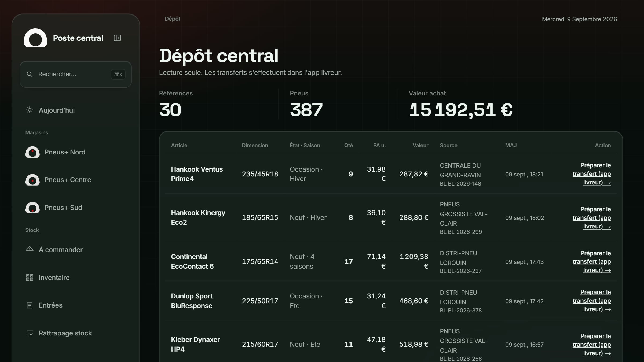Click the État · Saison column header
This screenshot has height=362, width=644.
pyautogui.click(x=305, y=145)
